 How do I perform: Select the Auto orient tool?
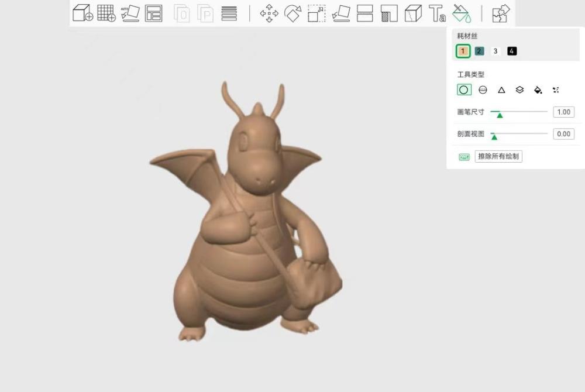click(130, 13)
